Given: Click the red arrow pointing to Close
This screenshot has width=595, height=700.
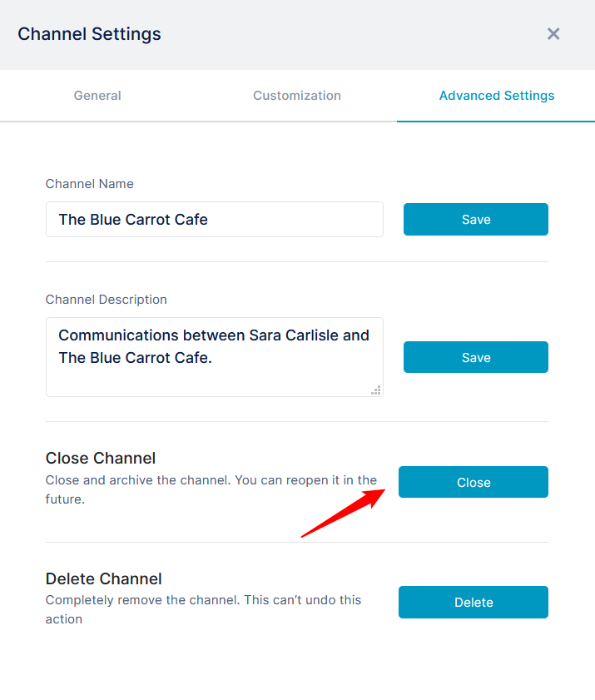Looking at the screenshot, I should click(343, 513).
